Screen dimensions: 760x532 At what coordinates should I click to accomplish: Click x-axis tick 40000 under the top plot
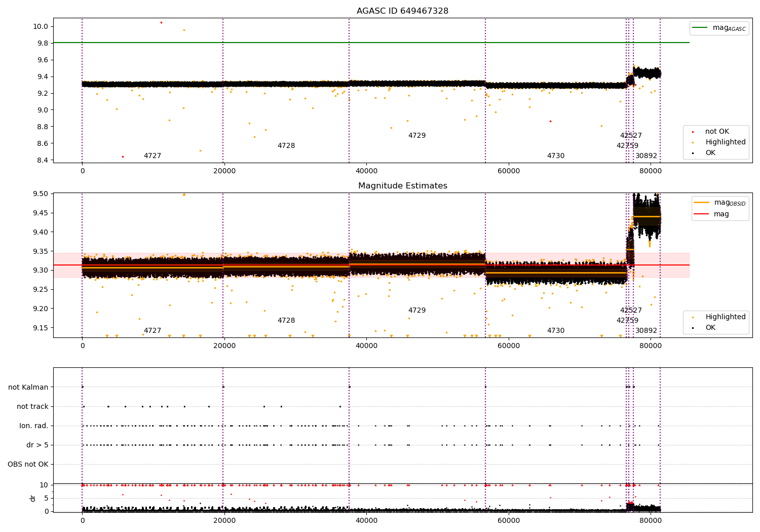[366, 171]
